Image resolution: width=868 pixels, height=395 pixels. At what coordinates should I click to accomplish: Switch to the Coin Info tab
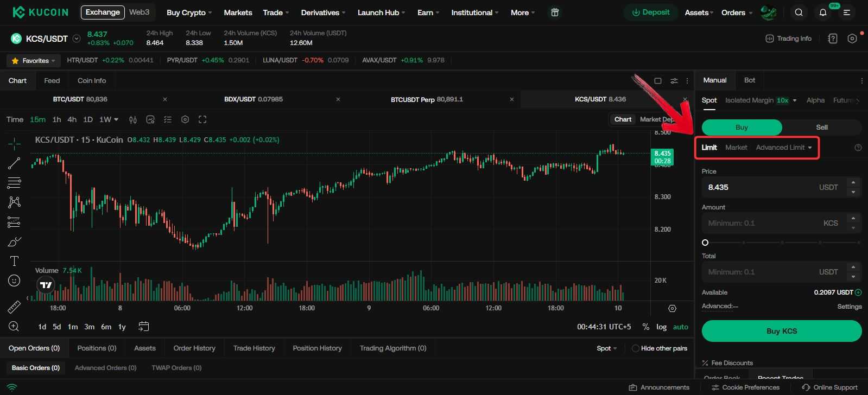pyautogui.click(x=92, y=81)
